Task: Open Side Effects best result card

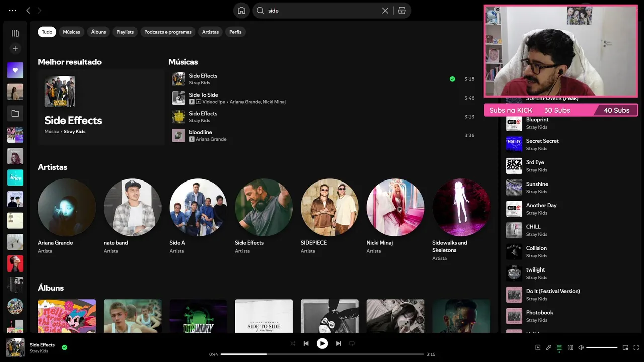Action: tap(101, 108)
